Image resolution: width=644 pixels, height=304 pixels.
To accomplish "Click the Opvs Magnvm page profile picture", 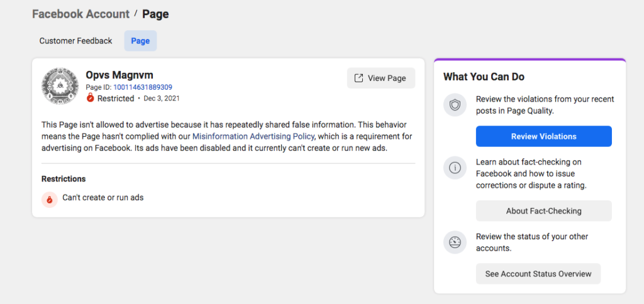I will click(x=60, y=86).
